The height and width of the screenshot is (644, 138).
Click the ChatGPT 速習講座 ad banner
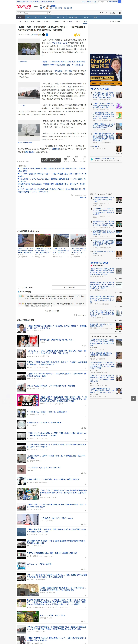tap(106, 70)
